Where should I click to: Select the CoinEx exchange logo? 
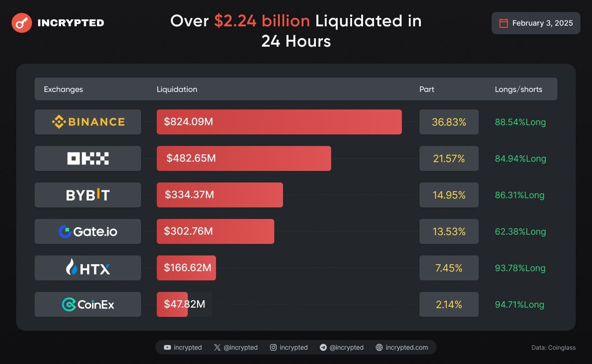tap(88, 304)
